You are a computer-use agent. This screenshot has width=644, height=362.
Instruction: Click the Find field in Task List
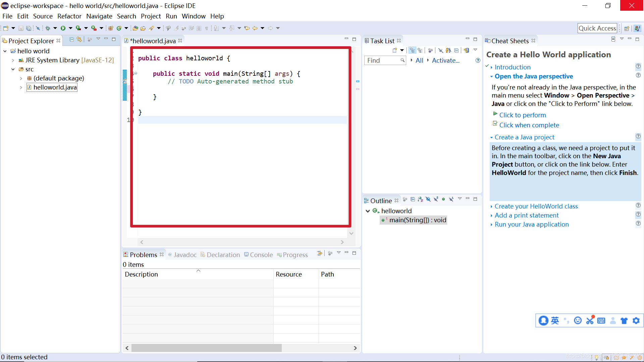point(385,60)
